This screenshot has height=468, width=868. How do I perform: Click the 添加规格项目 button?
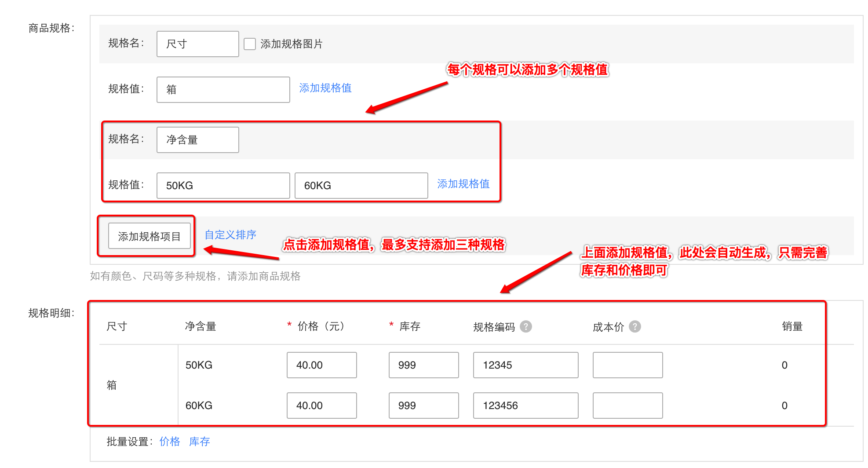tap(149, 236)
